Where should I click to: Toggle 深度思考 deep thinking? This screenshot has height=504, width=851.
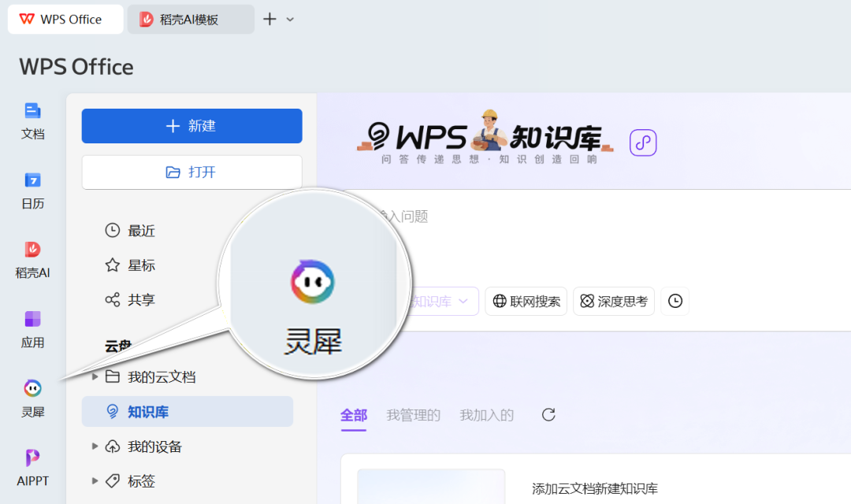pyautogui.click(x=614, y=301)
